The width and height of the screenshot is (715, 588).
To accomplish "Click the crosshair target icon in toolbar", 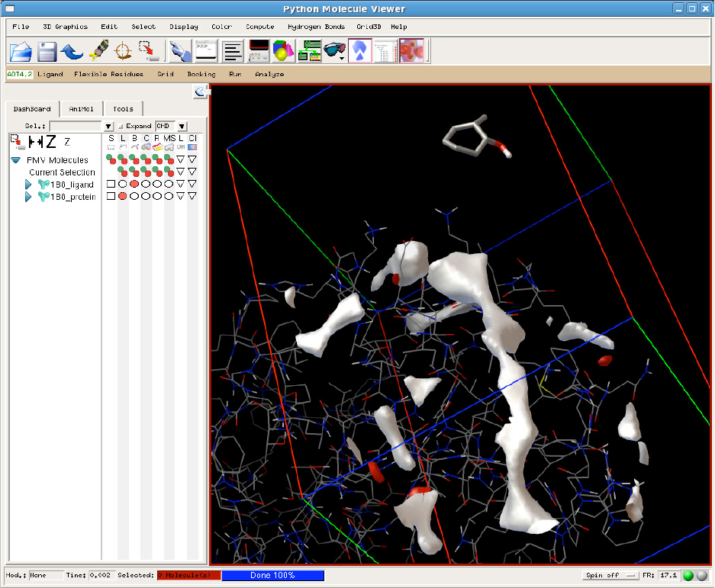I will (123, 51).
